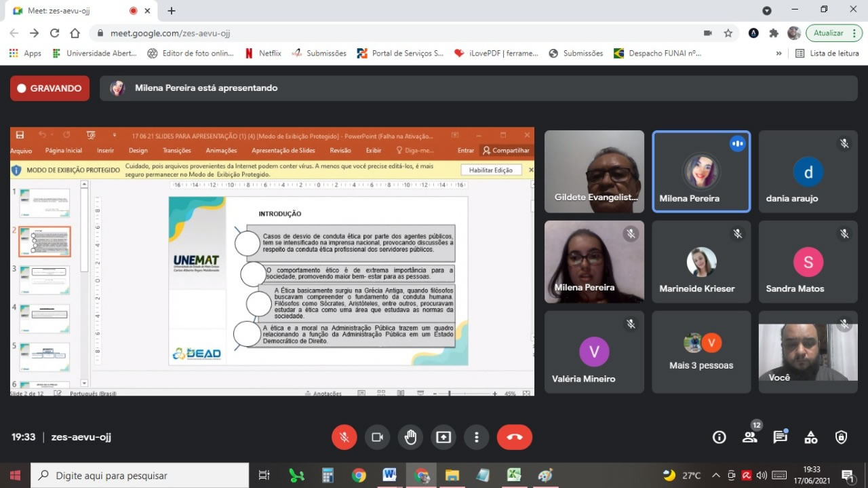The image size is (868, 488).
Task: Open the Netflix bookmark
Action: [x=263, y=53]
